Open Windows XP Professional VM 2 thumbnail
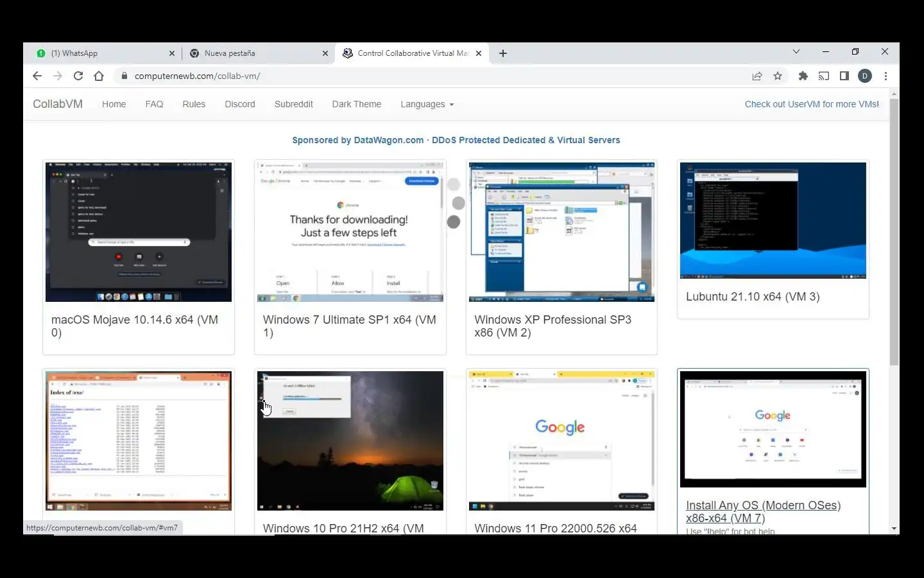Screen dimensions: 924x578 [561, 232]
